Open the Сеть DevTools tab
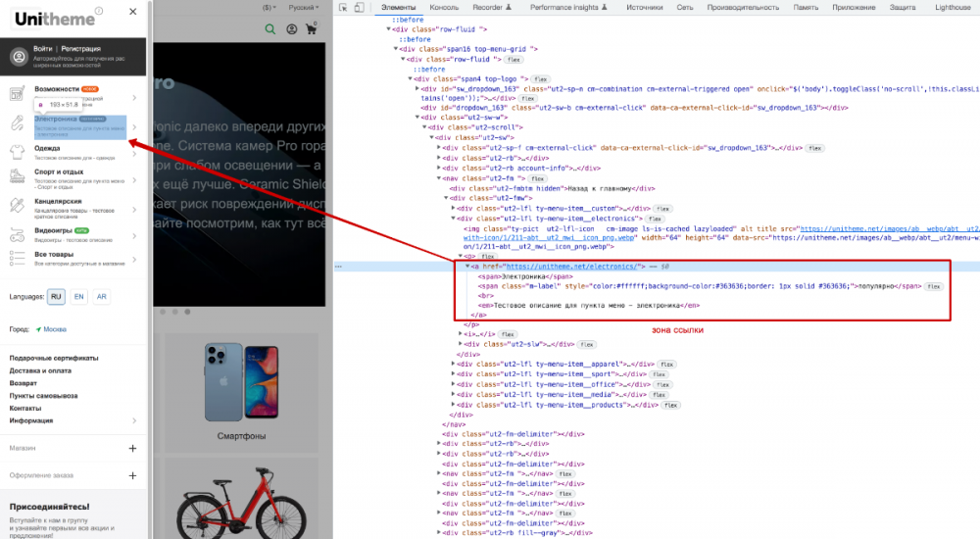Viewport: 980px width, 539px height. pyautogui.click(x=685, y=7)
